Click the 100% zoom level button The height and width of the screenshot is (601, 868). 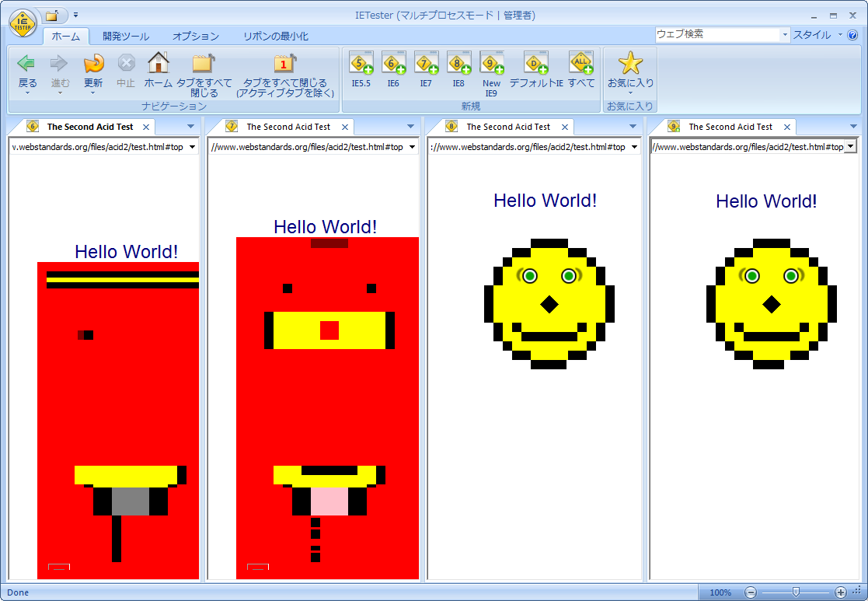[720, 592]
